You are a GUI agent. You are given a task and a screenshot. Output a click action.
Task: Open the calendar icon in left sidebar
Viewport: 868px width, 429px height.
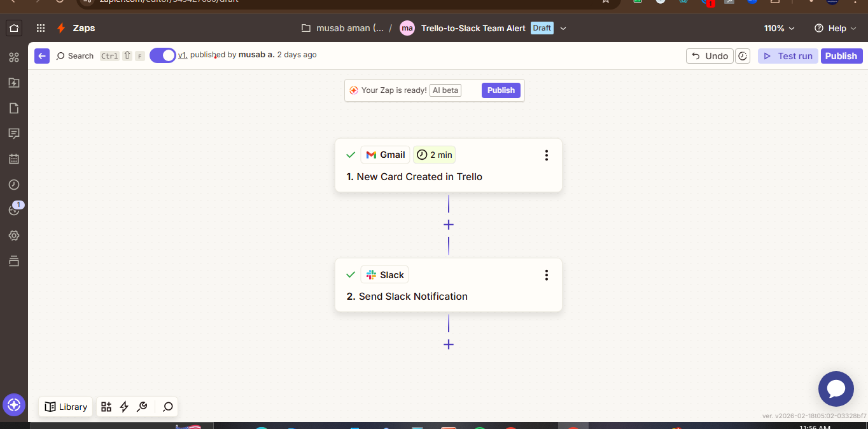[14, 159]
